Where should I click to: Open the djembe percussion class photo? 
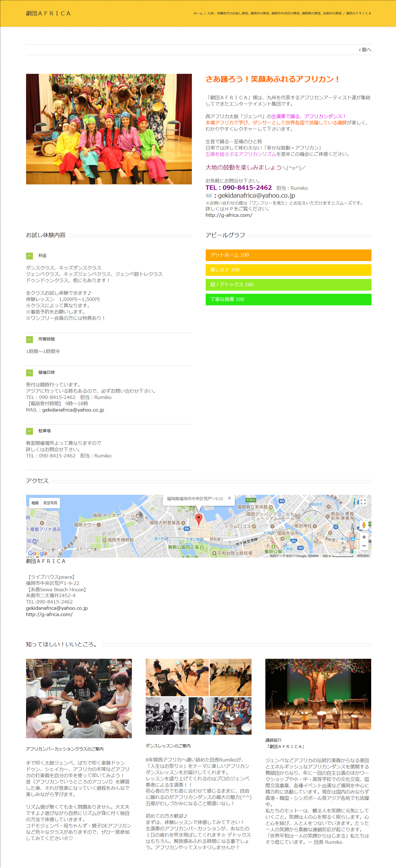[x=79, y=698]
